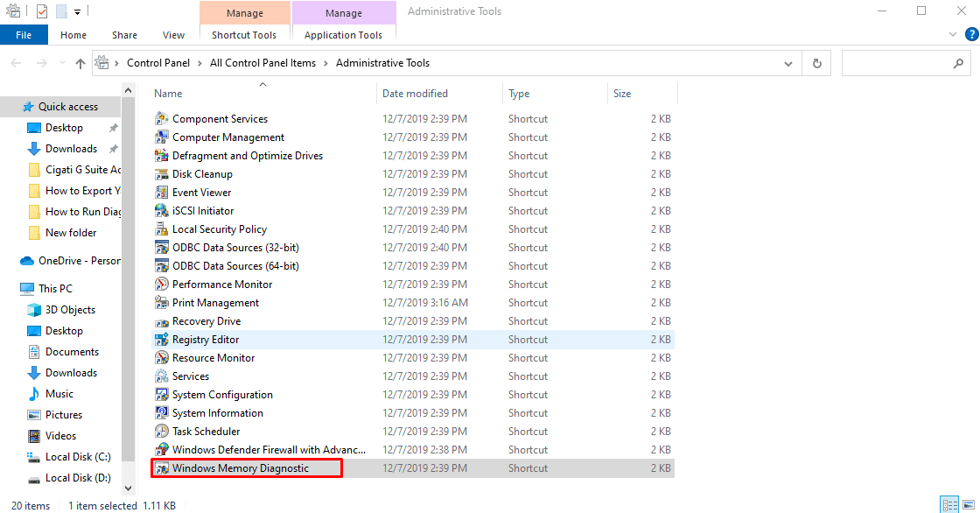
Task: Open address bar history dropdown
Action: coord(788,63)
